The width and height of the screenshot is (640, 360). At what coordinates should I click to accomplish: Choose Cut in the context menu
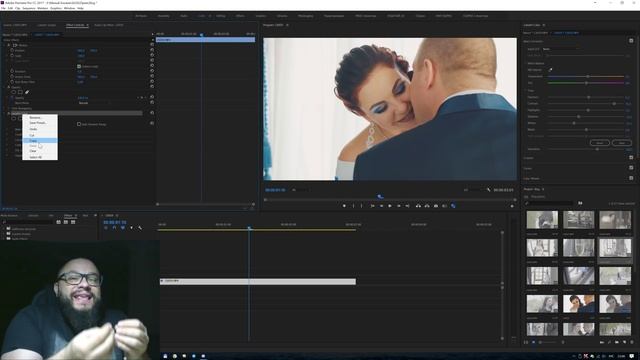pyautogui.click(x=40, y=135)
